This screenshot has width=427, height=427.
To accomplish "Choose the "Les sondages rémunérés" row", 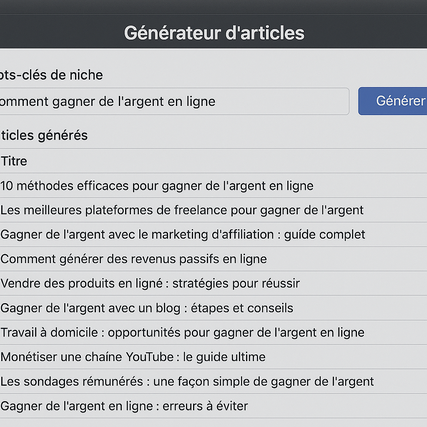I will (213, 381).
